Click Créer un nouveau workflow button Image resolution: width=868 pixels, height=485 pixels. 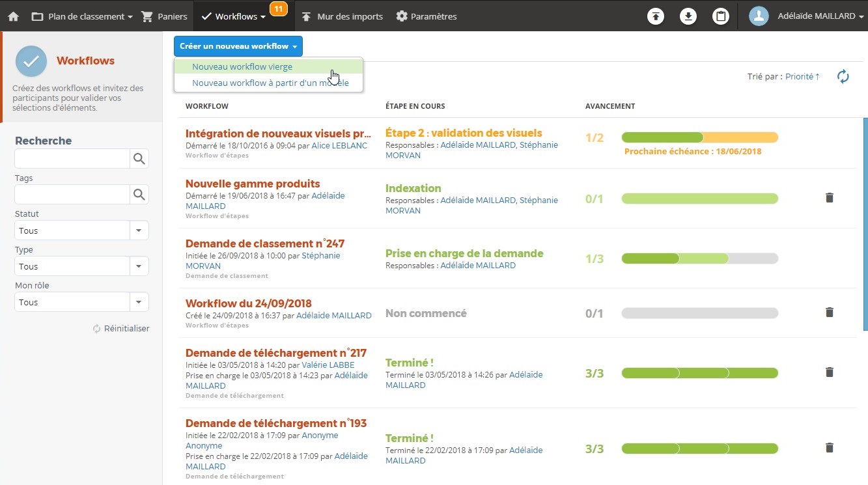tap(238, 46)
